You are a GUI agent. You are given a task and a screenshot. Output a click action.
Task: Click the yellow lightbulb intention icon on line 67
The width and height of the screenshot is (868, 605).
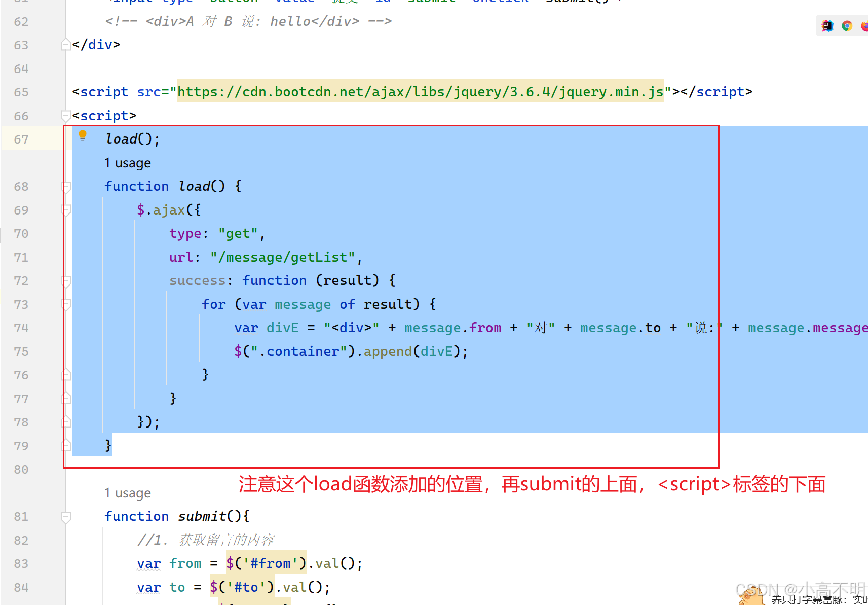click(x=83, y=135)
